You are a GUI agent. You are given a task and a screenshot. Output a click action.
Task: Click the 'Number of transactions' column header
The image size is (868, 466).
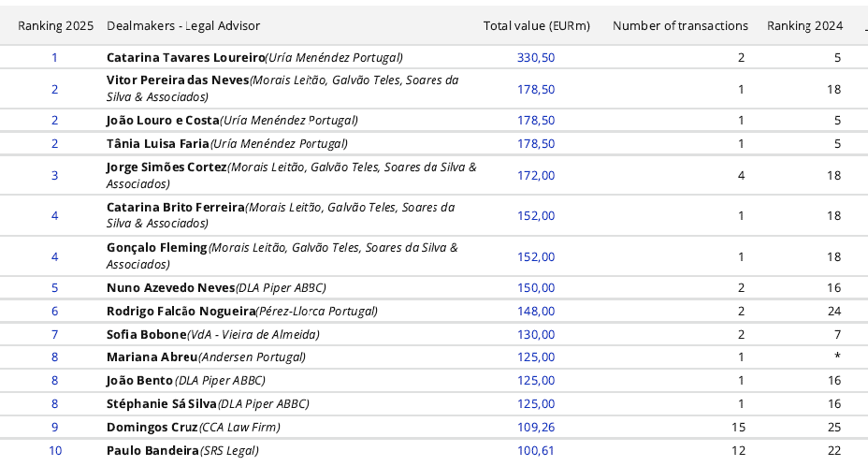click(680, 26)
